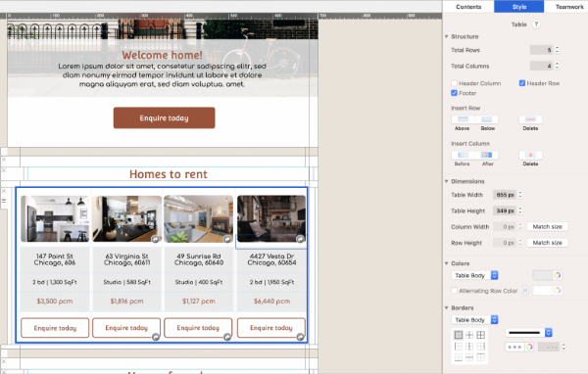Click the Table Width input field
The height and width of the screenshot is (374, 588).
pos(505,195)
